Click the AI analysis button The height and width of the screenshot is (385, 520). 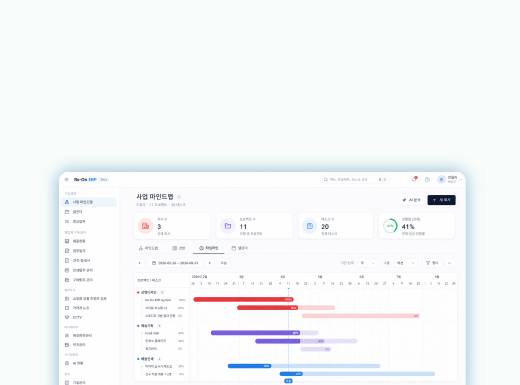[411, 200]
